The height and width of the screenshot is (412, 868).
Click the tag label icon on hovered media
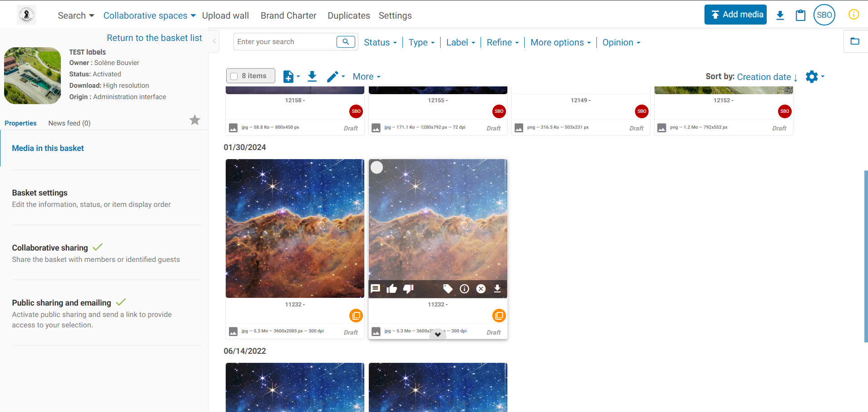coord(448,289)
